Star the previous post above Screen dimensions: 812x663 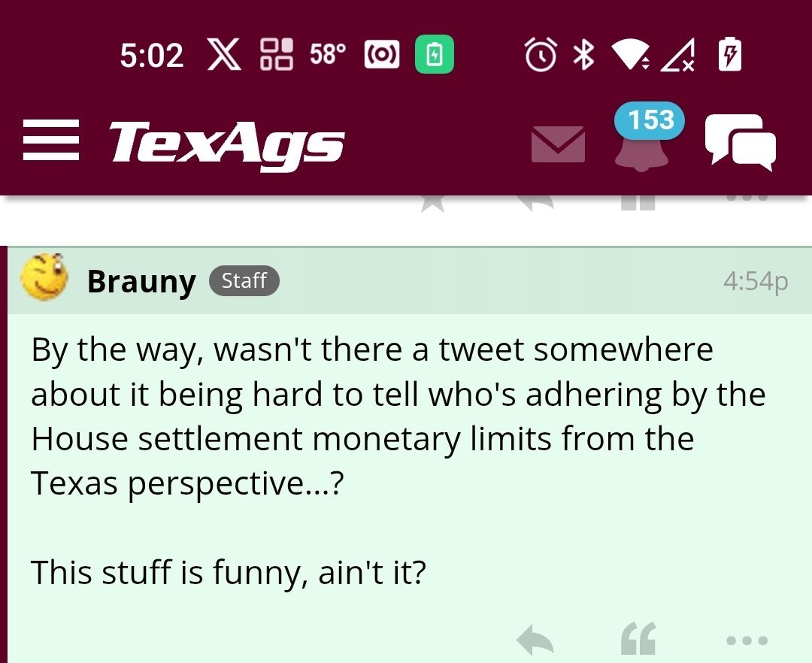click(x=432, y=201)
